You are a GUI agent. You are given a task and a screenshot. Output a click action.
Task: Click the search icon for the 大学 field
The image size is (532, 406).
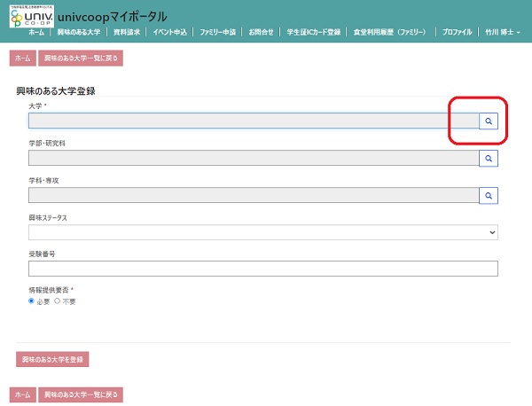point(489,121)
